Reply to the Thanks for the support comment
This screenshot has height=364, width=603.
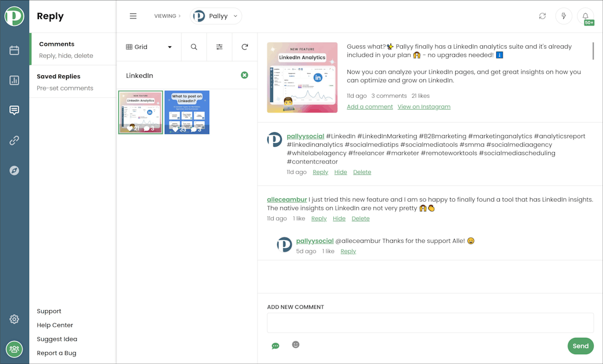pyautogui.click(x=348, y=251)
